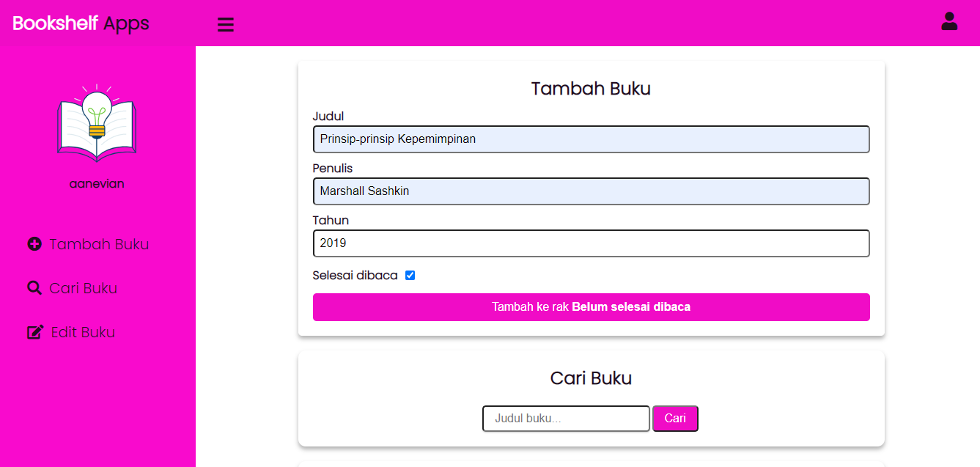Click the checkbox icon next to Selesai dibaca
980x467 pixels.
pyautogui.click(x=410, y=275)
